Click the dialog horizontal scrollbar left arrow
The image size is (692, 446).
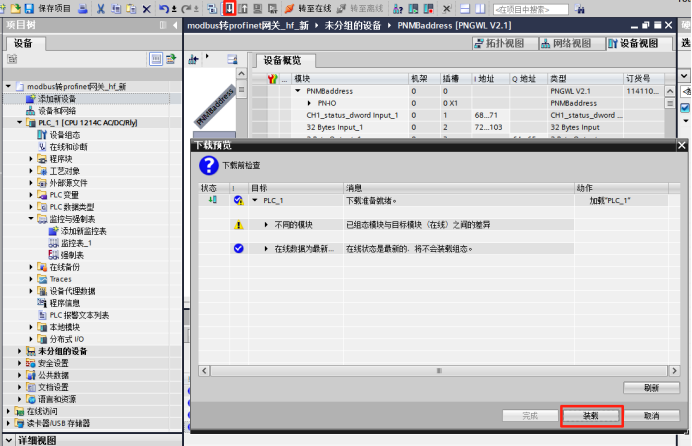point(204,371)
